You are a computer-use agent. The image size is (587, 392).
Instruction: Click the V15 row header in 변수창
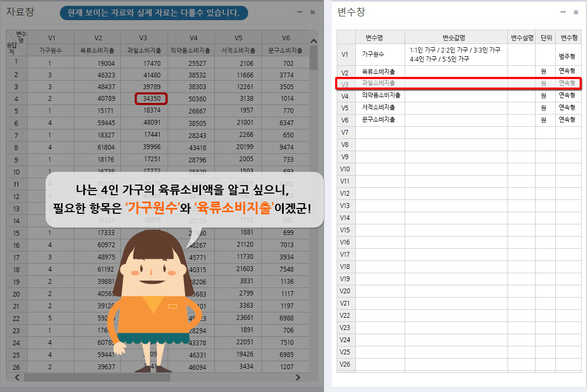345,230
